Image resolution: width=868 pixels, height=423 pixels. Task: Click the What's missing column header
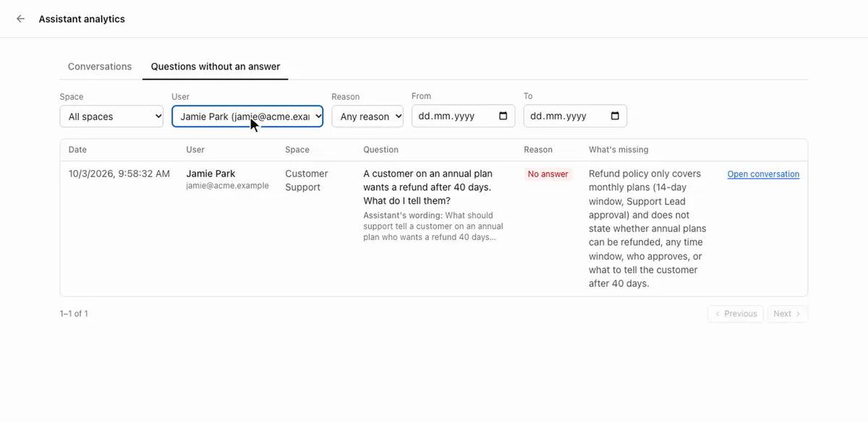coord(618,150)
